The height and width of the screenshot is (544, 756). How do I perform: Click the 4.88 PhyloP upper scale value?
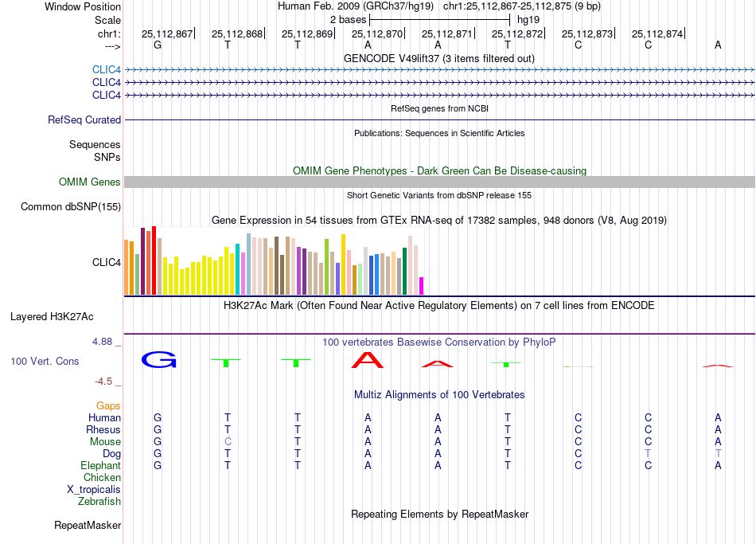tap(102, 342)
